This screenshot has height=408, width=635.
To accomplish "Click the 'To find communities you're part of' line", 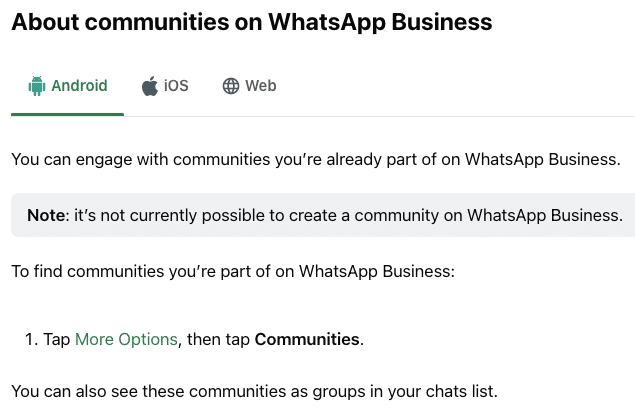I will [233, 271].
